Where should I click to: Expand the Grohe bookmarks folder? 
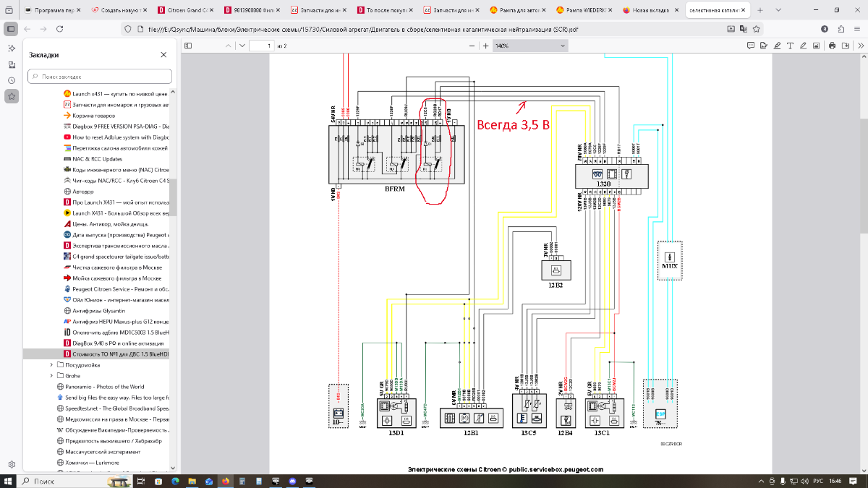[51, 376]
